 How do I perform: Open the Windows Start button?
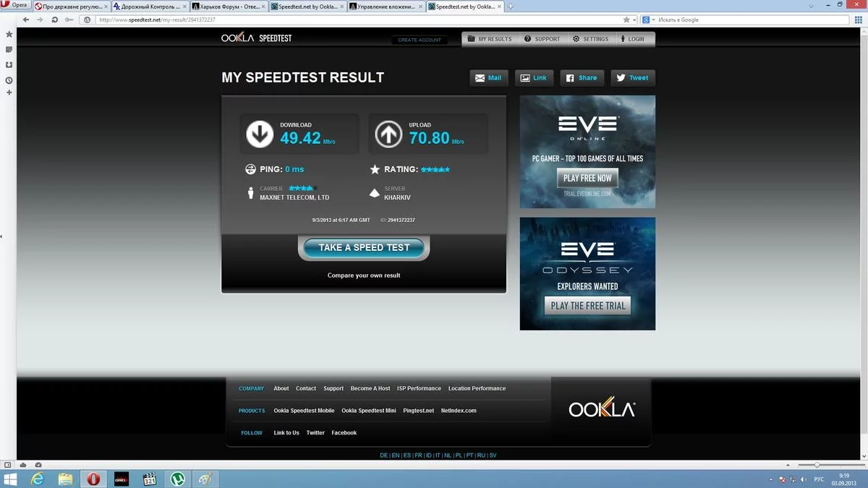click(10, 479)
